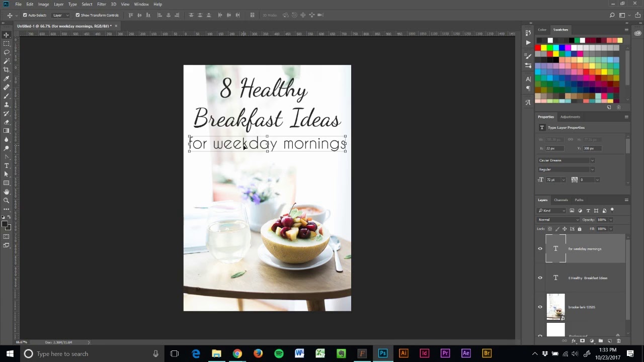Select the Healing Brush tool
The height and width of the screenshot is (362, 644).
(7, 87)
